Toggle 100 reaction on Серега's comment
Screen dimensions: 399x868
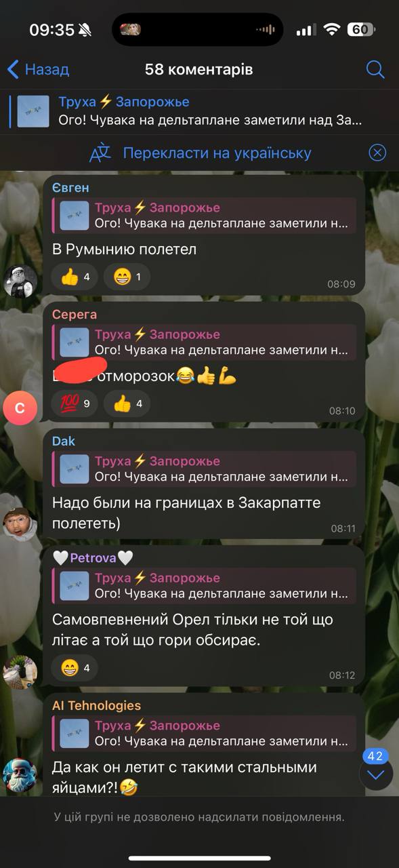(x=75, y=403)
